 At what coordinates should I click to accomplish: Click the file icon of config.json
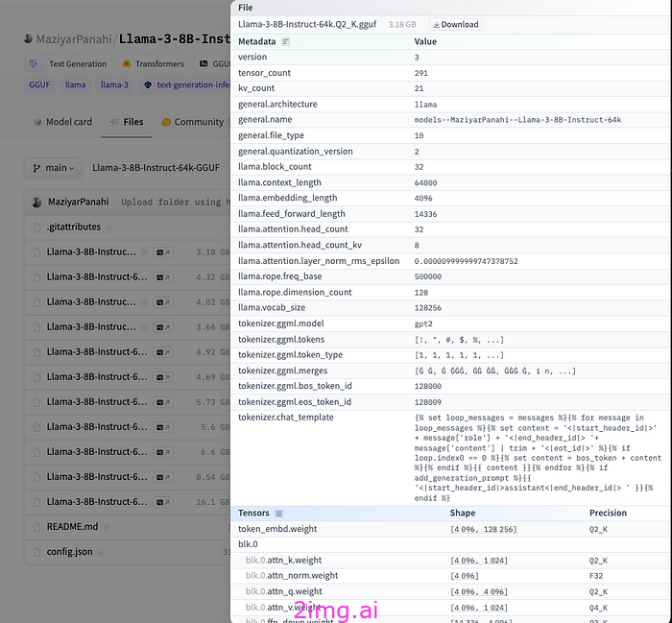[36, 552]
